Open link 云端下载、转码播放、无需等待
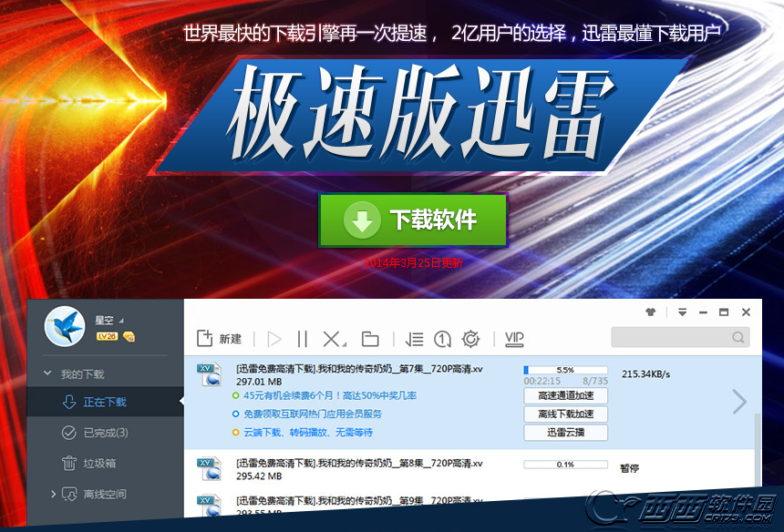 pyautogui.click(x=308, y=432)
